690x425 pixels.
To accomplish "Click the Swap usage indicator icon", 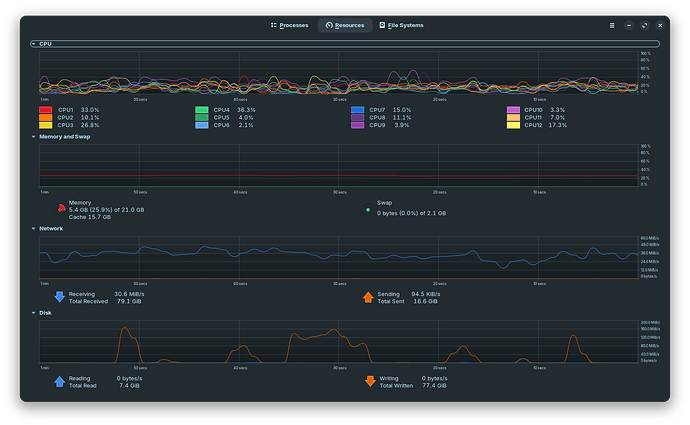I will 368,210.
